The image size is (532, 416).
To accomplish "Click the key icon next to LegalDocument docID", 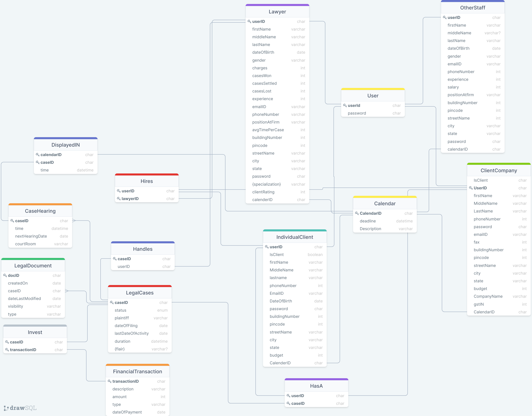I will tap(5, 275).
